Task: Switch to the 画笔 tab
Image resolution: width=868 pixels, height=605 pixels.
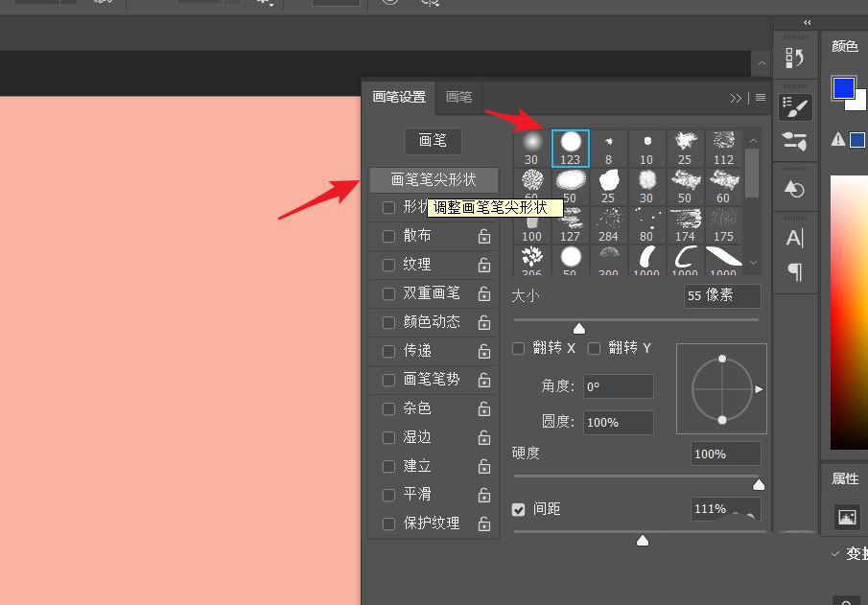Action: 458,97
